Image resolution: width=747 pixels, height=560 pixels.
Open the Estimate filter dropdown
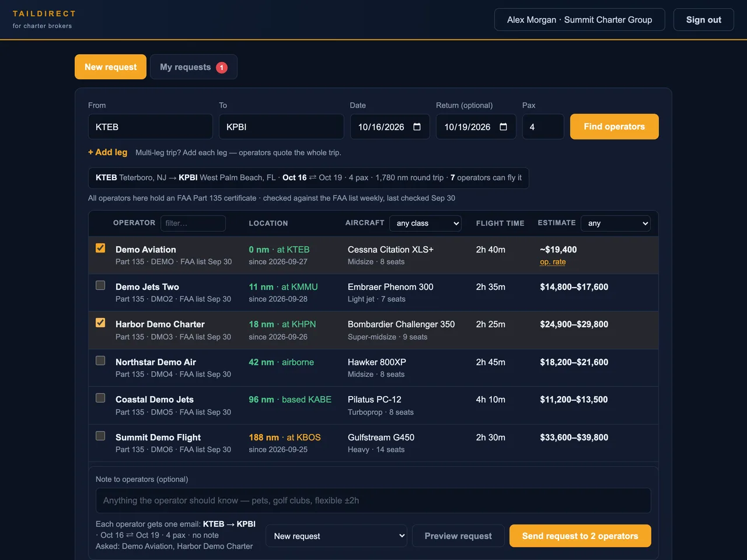(x=616, y=223)
